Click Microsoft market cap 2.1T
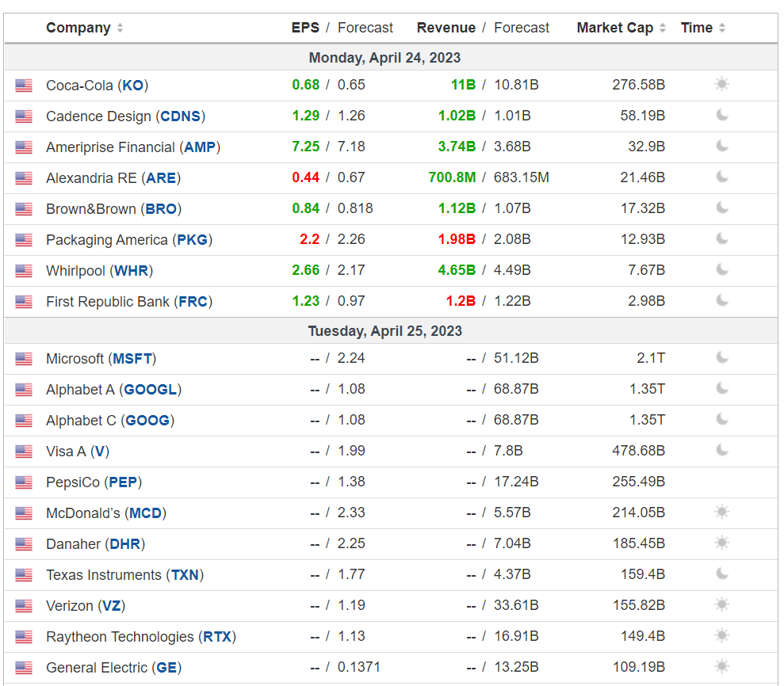Image resolution: width=784 pixels, height=686 pixels. [x=651, y=358]
